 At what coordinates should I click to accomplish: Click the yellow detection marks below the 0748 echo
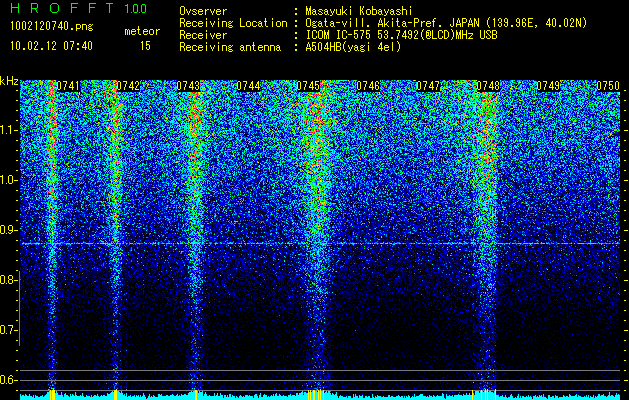tap(484, 395)
